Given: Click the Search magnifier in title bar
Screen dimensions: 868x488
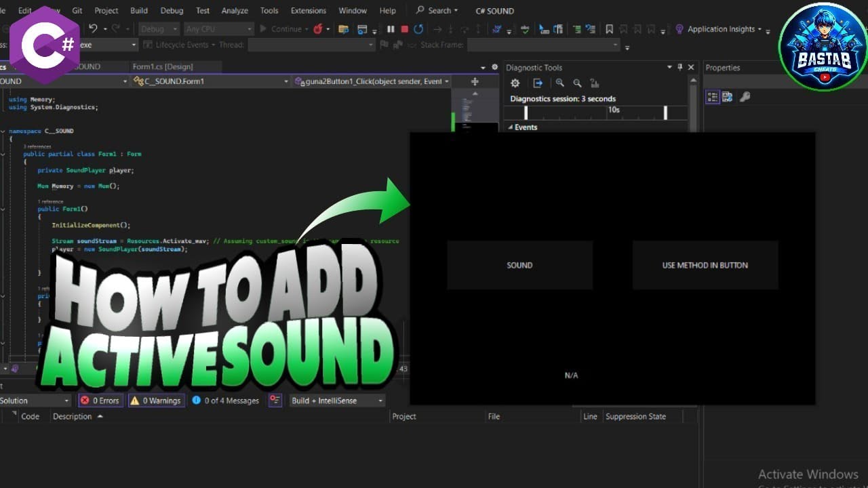Looking at the screenshot, I should (420, 10).
